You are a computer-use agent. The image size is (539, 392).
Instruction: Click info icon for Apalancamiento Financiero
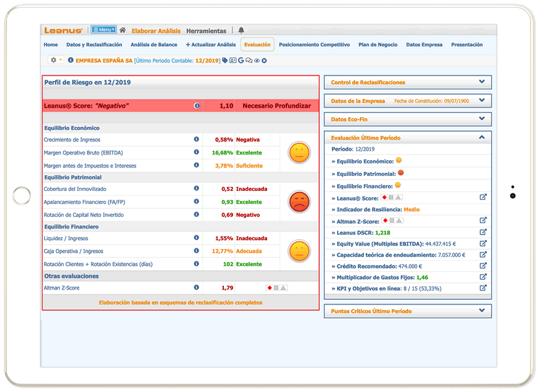click(196, 201)
